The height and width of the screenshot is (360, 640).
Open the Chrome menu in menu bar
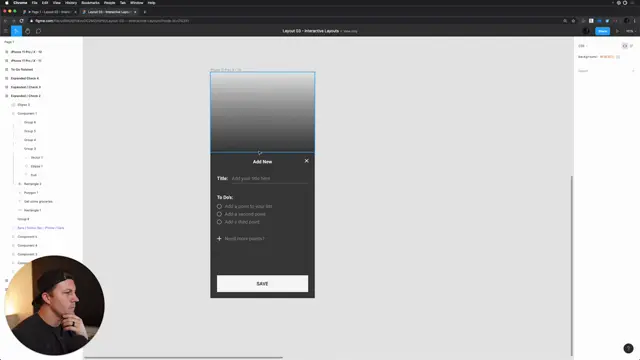coord(20,3)
